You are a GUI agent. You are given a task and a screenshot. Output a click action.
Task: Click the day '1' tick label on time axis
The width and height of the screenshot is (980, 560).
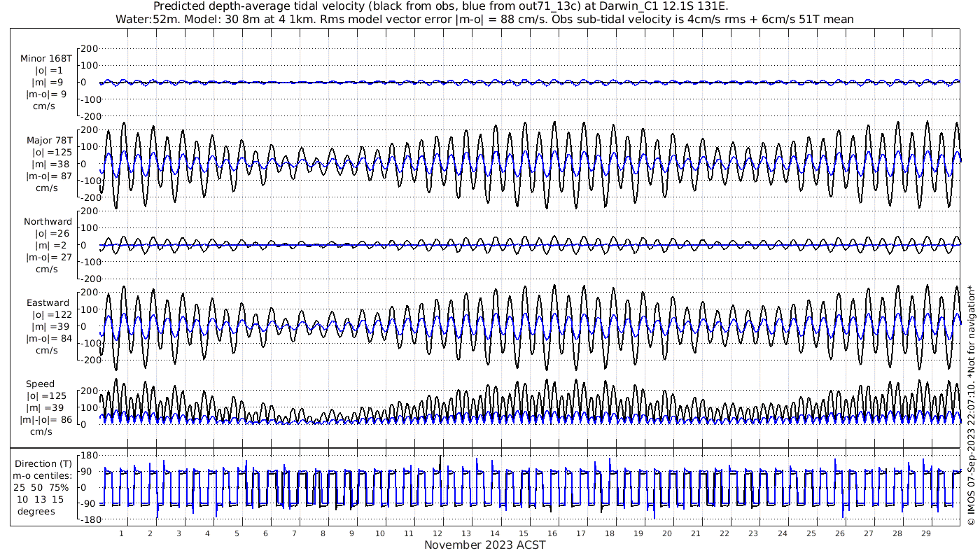pos(121,533)
